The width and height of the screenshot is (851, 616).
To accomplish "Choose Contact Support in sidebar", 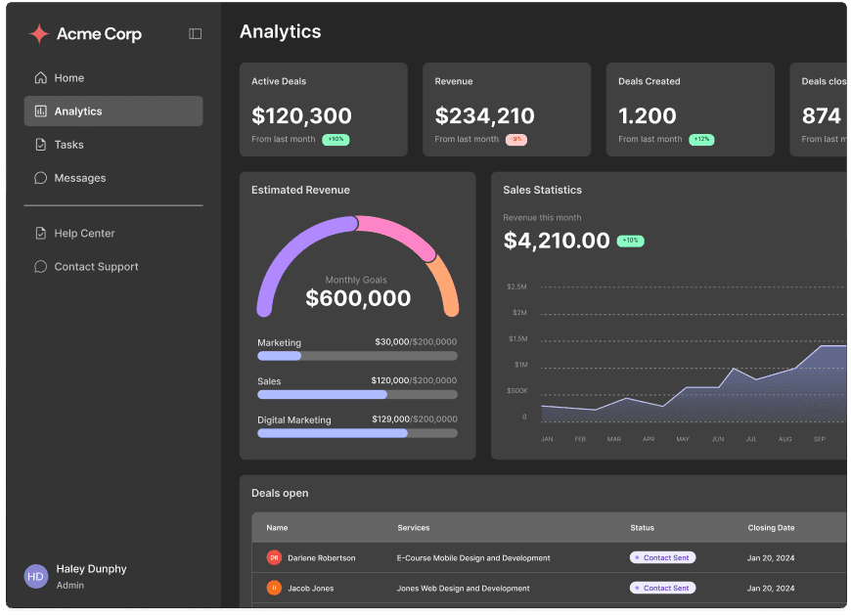I will tap(113, 267).
